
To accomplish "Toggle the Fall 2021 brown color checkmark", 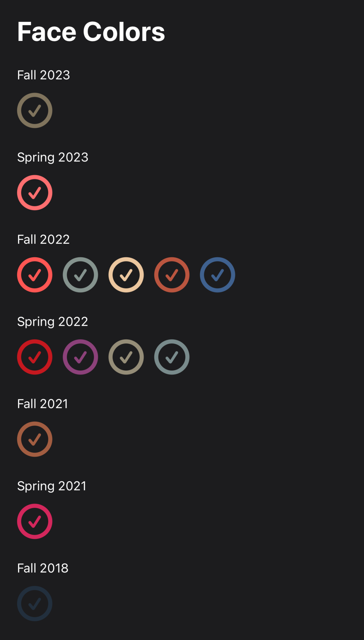I will [x=35, y=439].
